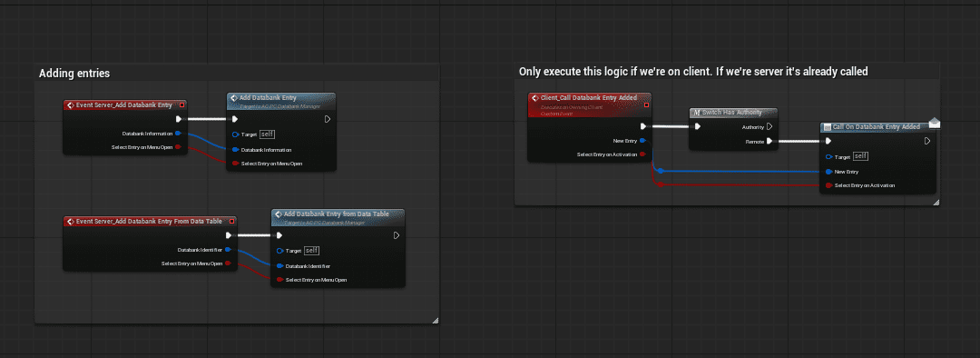980x358 pixels.
Task: Click Target pin on Add Databank Entry node
Action: point(235,134)
